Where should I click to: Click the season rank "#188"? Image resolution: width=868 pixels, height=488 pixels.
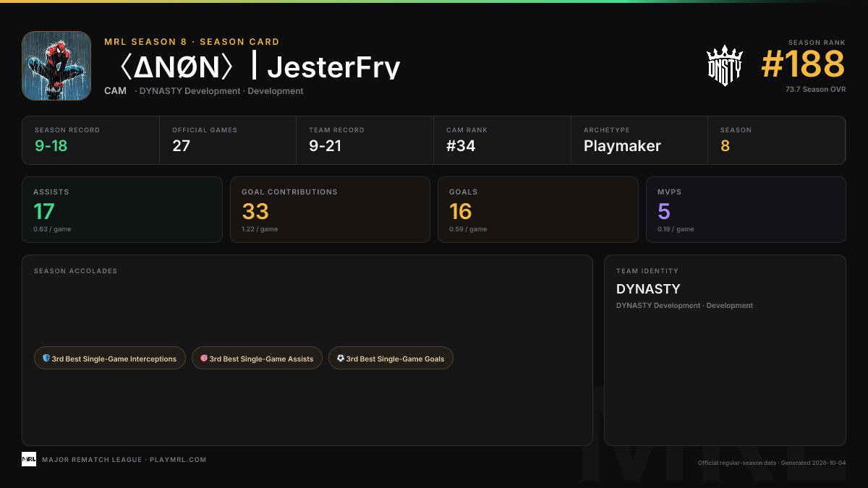[803, 64]
